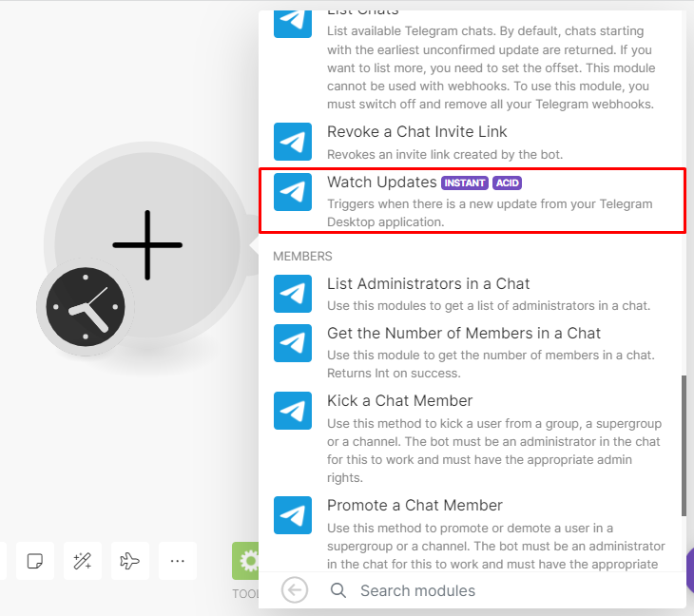
Task: Open the three-dots more options button
Action: coord(178,561)
